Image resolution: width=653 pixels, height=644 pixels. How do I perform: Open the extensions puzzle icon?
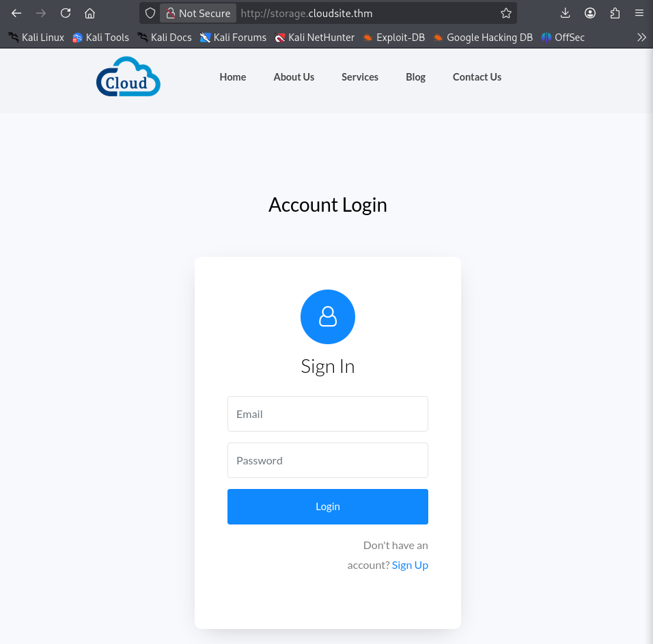615,14
